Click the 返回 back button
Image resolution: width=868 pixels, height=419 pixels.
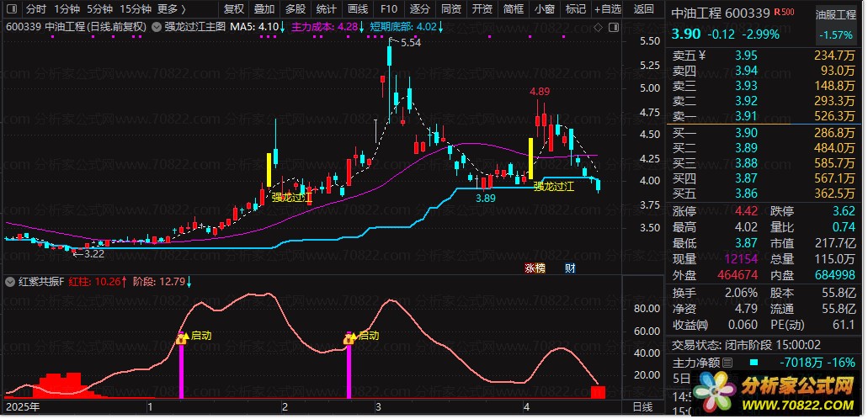644,9
